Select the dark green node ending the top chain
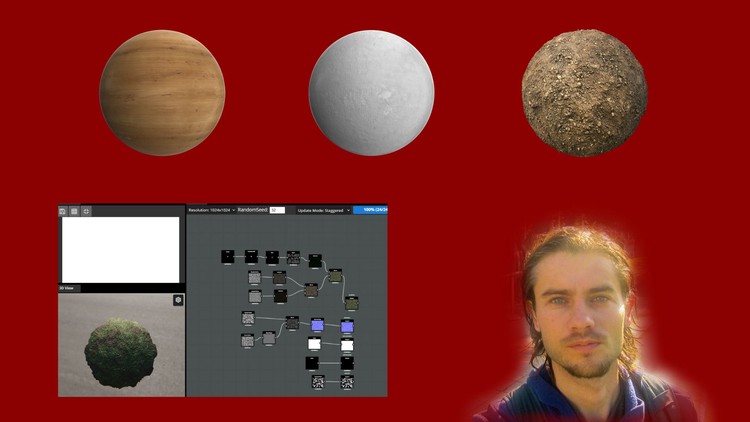This screenshot has width=750, height=422. coord(315,261)
